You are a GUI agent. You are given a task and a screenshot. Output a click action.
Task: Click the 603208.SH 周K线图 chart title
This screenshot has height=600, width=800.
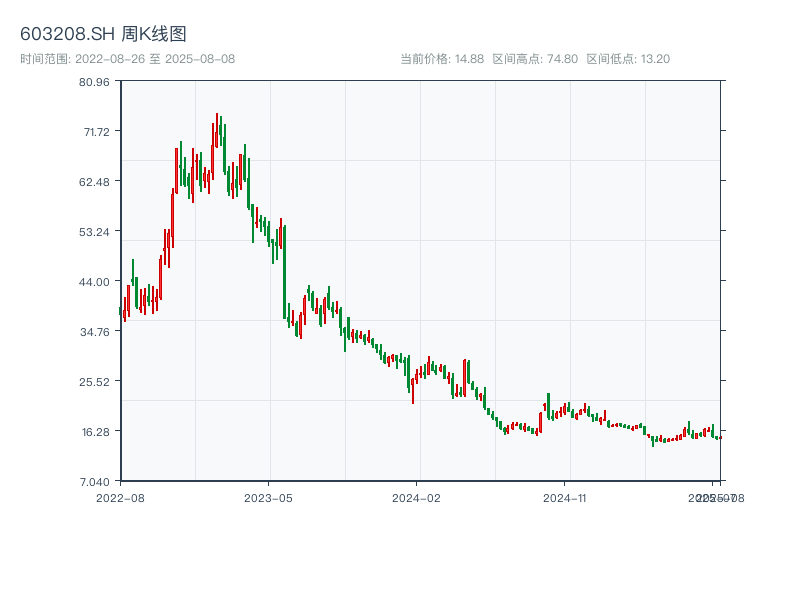click(x=103, y=35)
